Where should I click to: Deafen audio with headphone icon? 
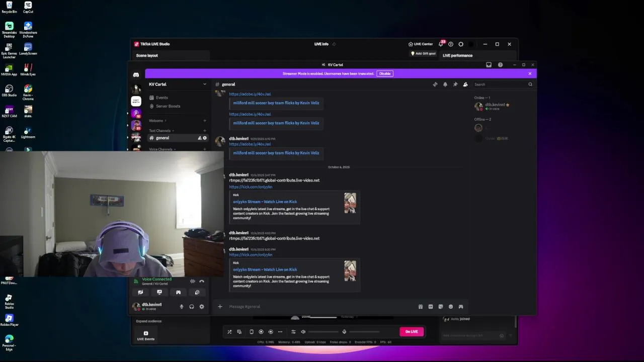click(192, 307)
